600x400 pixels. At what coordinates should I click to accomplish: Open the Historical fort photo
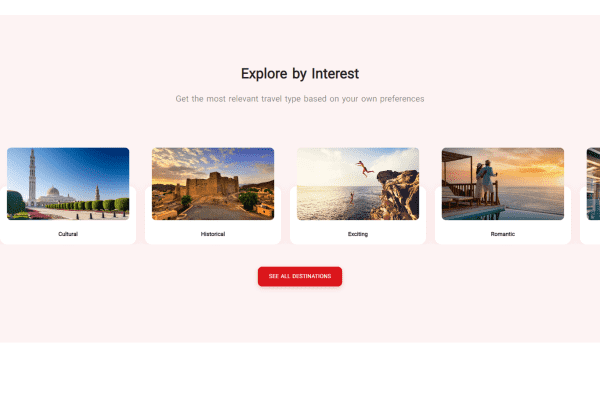[213, 184]
